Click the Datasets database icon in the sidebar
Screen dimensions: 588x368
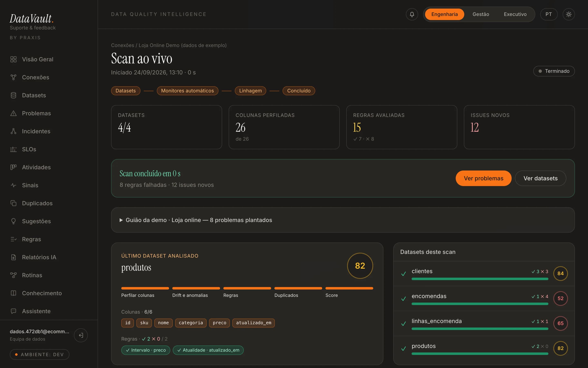click(13, 95)
